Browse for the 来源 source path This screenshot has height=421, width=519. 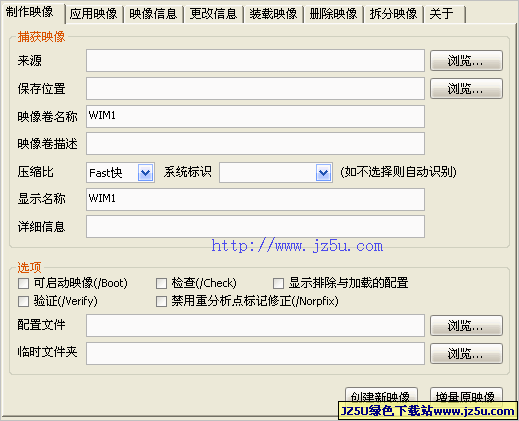click(466, 60)
